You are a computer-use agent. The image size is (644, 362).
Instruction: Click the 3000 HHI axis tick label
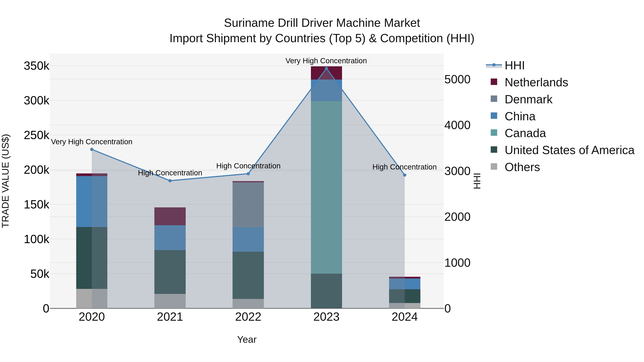click(x=457, y=171)
